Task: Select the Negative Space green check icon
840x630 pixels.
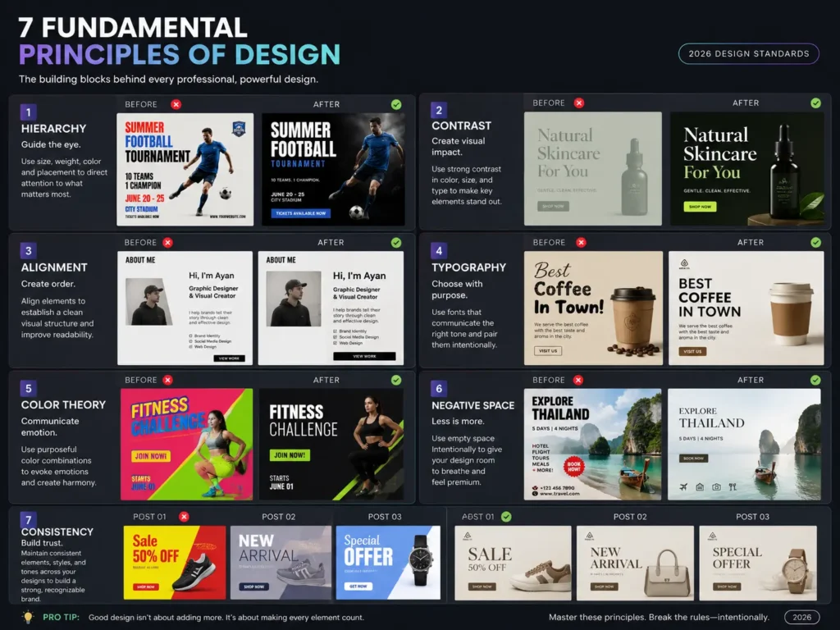Action: click(815, 380)
